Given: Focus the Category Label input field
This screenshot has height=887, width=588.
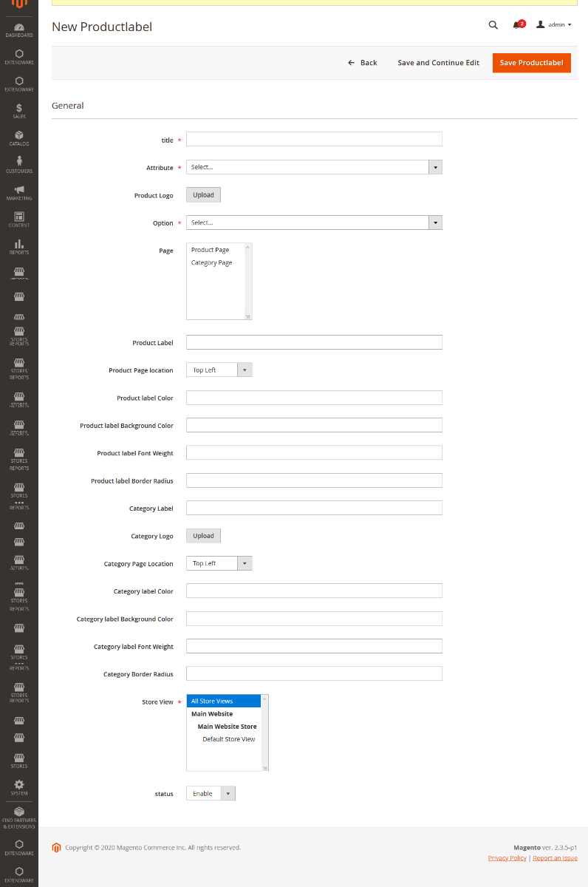Looking at the screenshot, I should pyautogui.click(x=314, y=508).
